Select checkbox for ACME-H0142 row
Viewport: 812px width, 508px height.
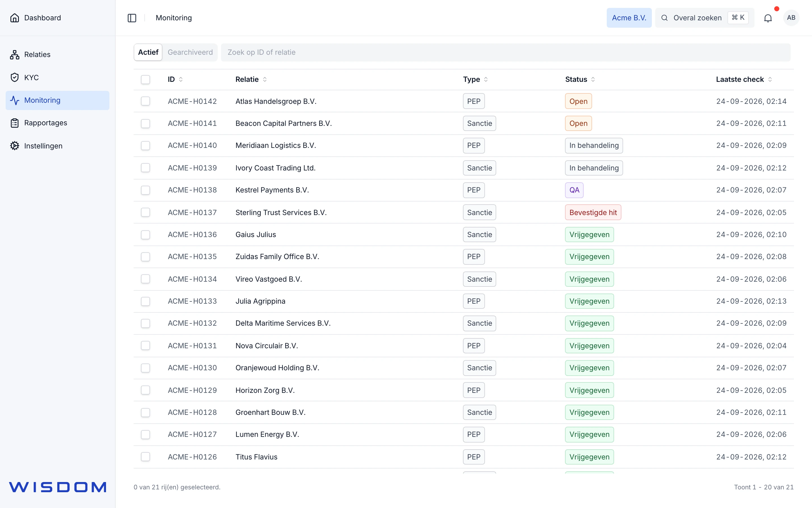pyautogui.click(x=145, y=101)
